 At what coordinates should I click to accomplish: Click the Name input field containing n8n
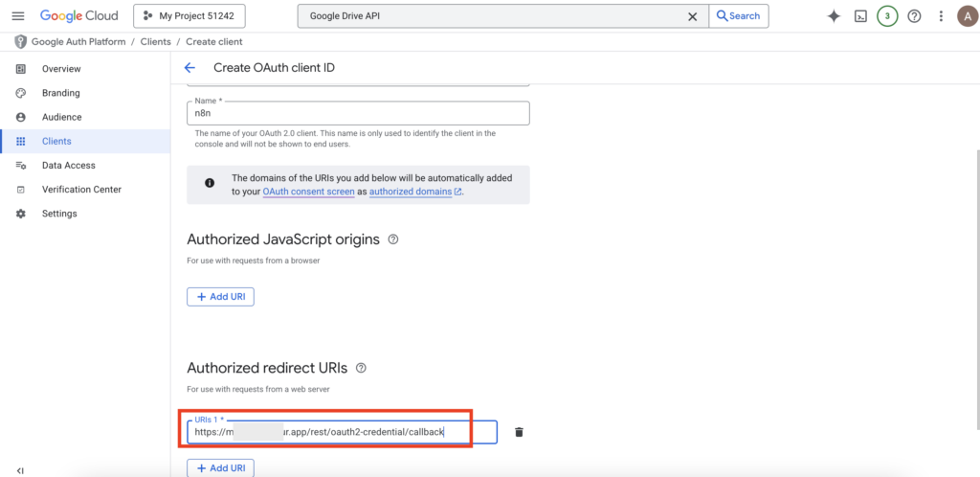click(358, 113)
